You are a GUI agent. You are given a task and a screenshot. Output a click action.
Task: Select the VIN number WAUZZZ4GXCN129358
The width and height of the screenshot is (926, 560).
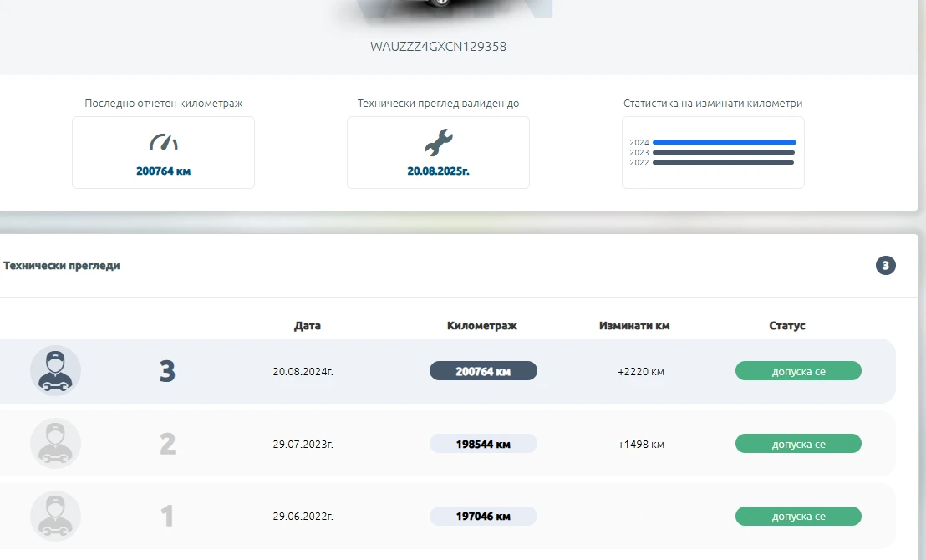pyautogui.click(x=438, y=47)
